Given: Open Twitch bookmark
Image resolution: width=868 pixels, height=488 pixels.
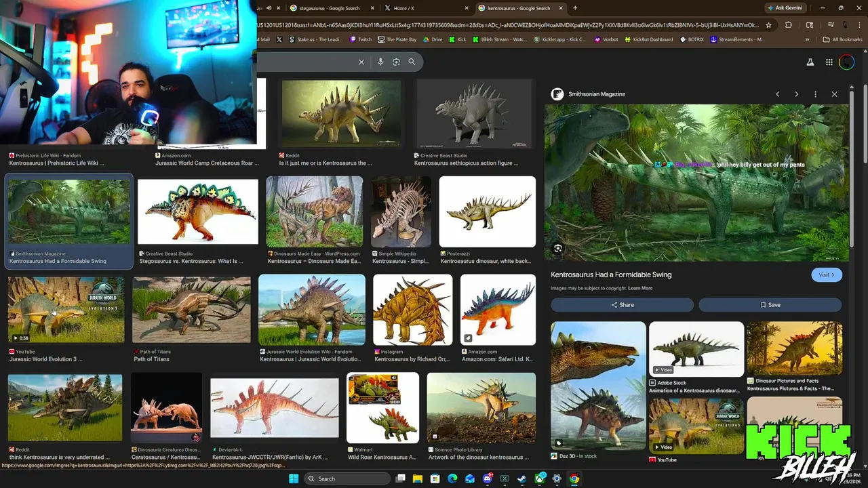Looking at the screenshot, I should (361, 39).
